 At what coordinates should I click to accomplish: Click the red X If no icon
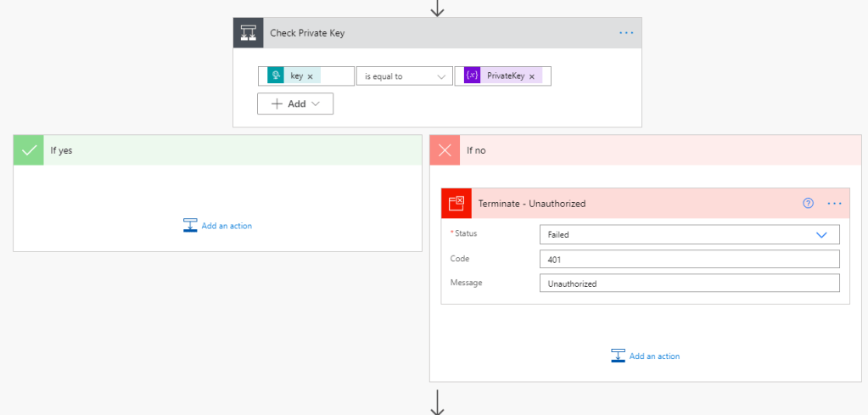pyautogui.click(x=445, y=150)
